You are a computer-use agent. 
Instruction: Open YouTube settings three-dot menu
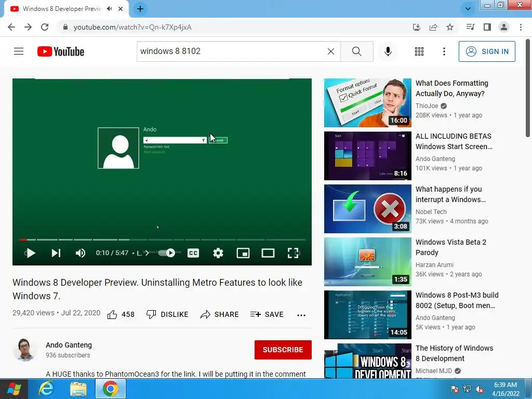click(x=444, y=51)
